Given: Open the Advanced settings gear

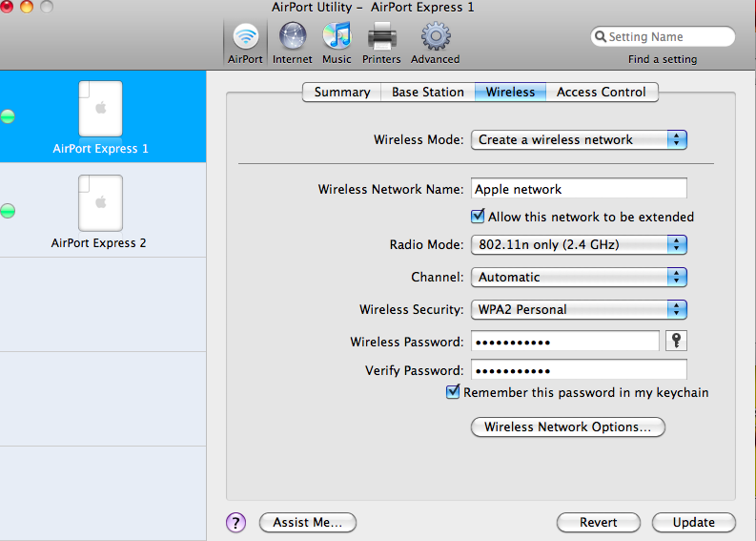Looking at the screenshot, I should tap(436, 44).
